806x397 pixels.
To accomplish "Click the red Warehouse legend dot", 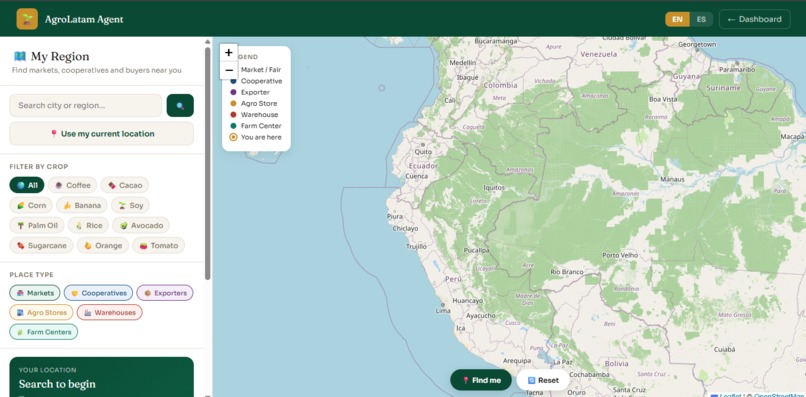I will tap(233, 115).
